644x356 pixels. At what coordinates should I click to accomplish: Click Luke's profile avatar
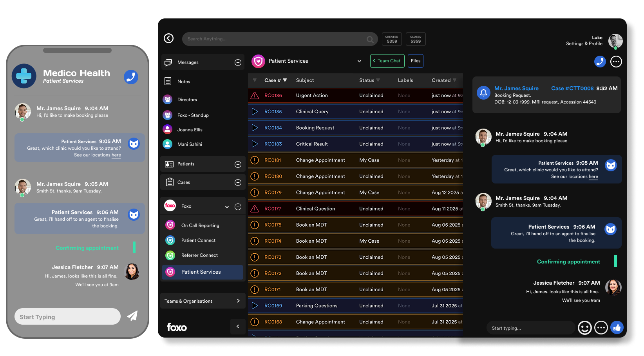[x=615, y=41]
